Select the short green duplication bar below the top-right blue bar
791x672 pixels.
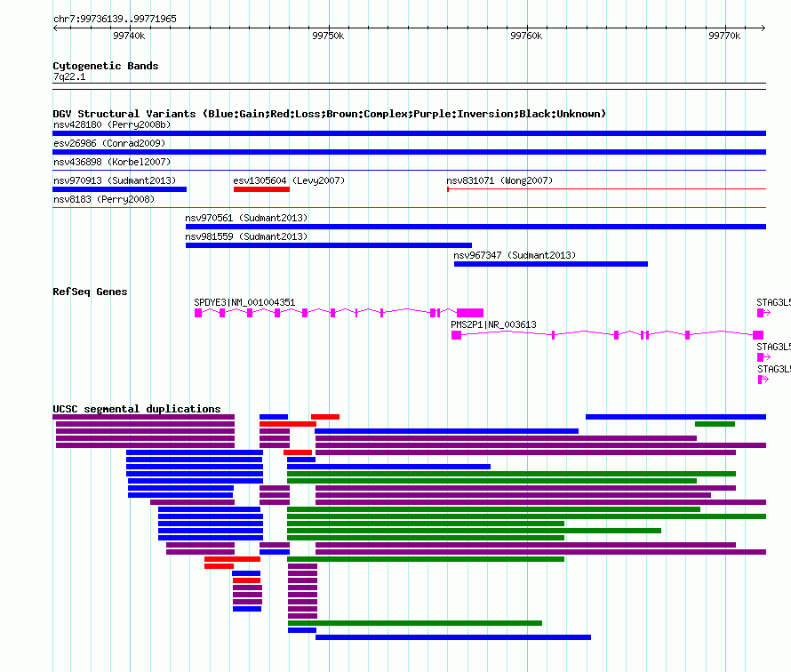pos(715,424)
